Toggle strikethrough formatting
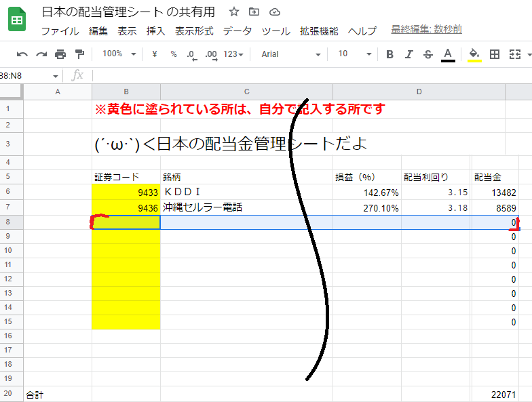Screen dimensions: 532x402 (x=427, y=54)
